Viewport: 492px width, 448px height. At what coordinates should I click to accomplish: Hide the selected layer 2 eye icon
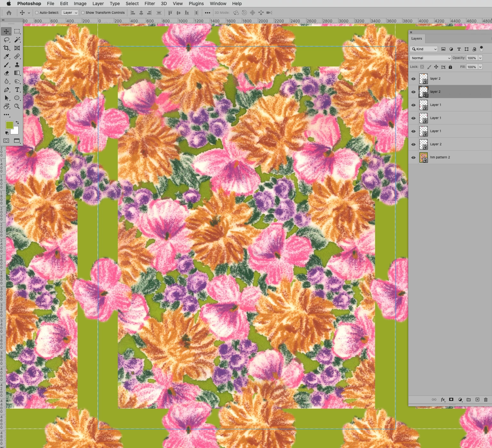413,92
